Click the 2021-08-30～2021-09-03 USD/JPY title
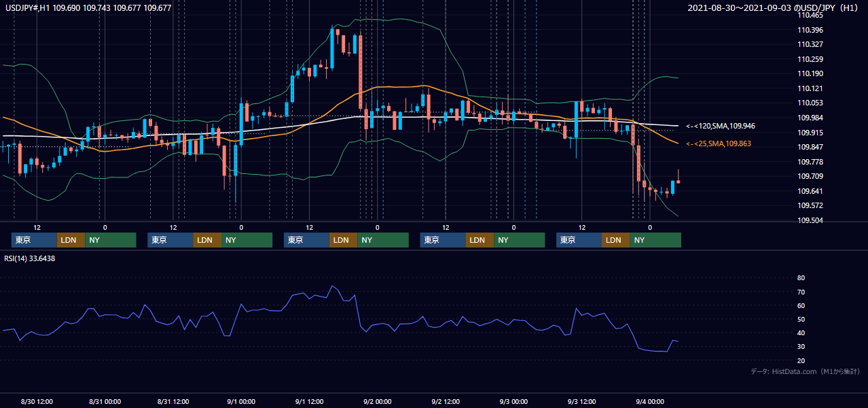The width and height of the screenshot is (868, 408). pos(774,8)
